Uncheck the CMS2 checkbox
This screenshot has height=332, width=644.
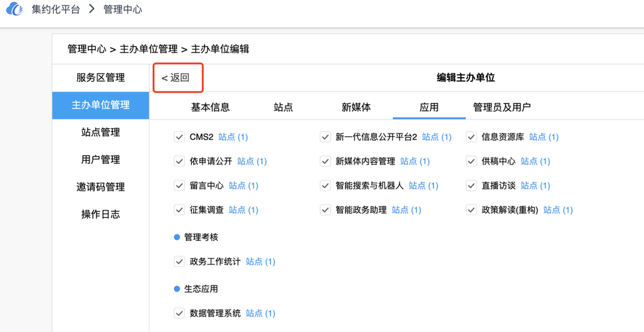[179, 137]
